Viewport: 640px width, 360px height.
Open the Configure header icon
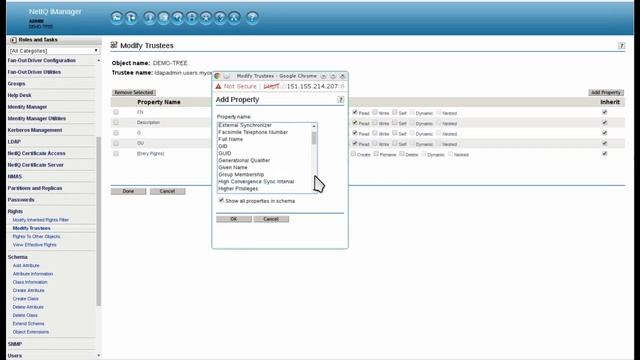(178, 18)
